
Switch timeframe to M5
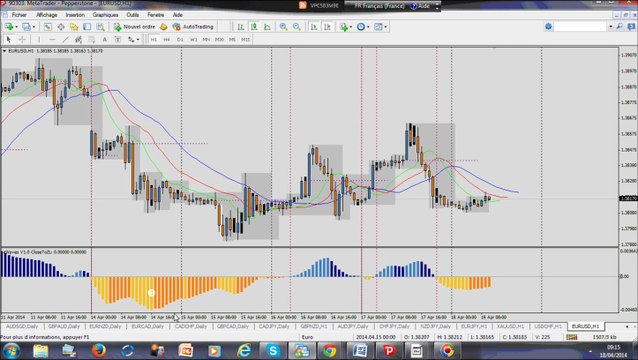[232, 39]
